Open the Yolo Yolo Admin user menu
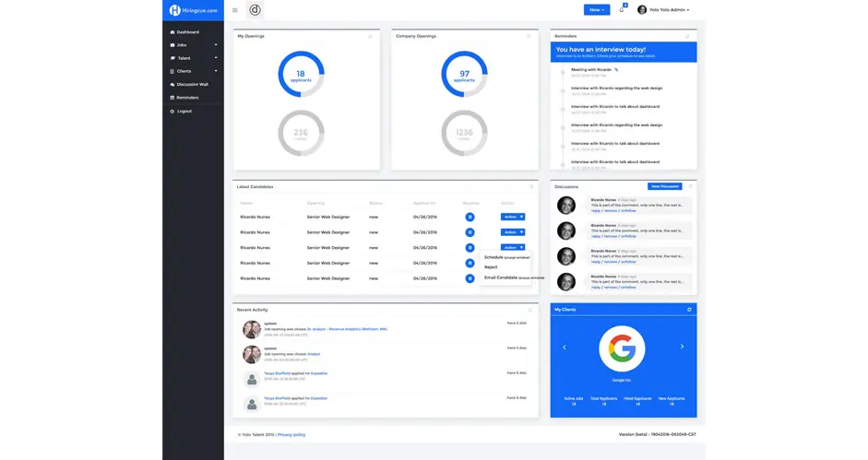Screen dimensions: 868x460 coord(663,10)
